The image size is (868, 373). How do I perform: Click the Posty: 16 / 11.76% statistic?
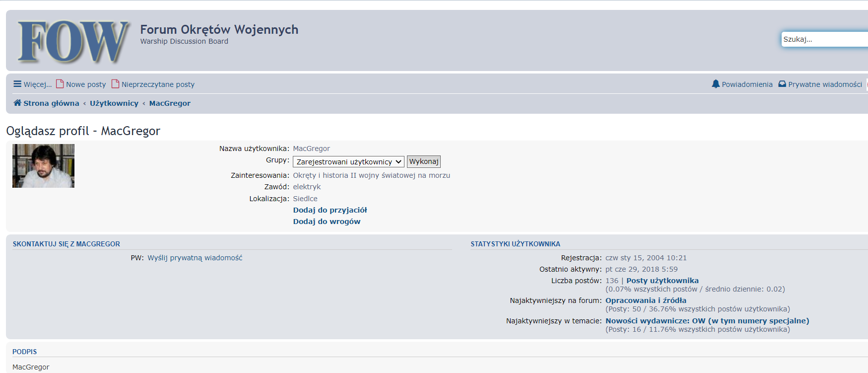pyautogui.click(x=698, y=329)
